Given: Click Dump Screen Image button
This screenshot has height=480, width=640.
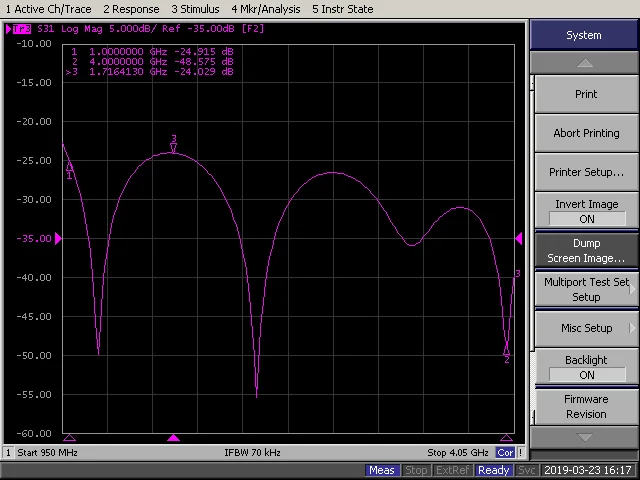Looking at the screenshot, I should pyautogui.click(x=586, y=250).
